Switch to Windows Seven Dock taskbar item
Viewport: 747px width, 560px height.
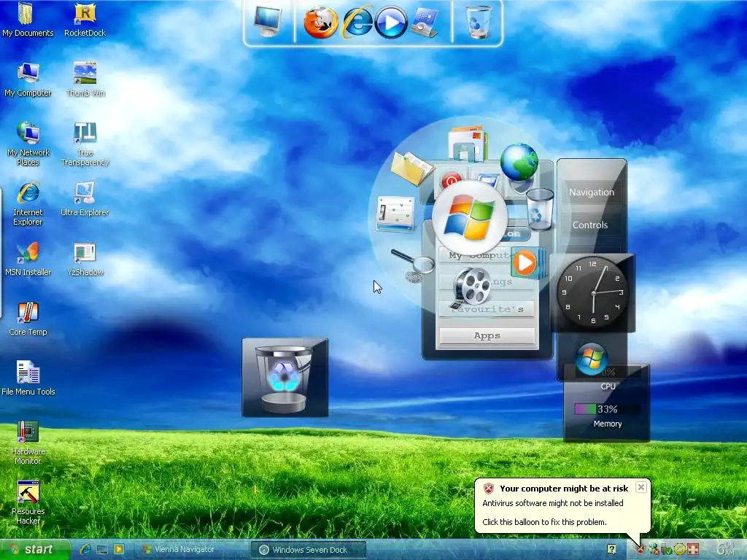point(309,550)
